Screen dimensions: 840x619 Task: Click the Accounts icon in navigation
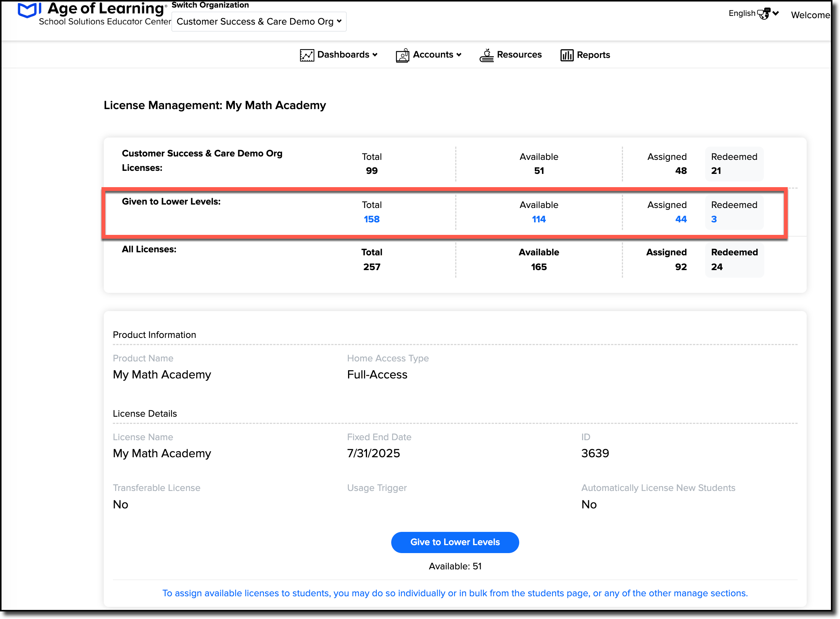click(x=403, y=55)
